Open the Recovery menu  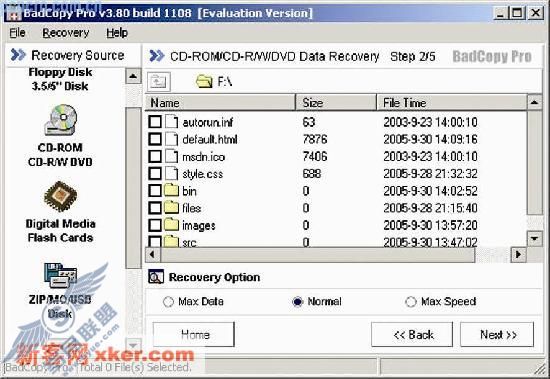(66, 33)
